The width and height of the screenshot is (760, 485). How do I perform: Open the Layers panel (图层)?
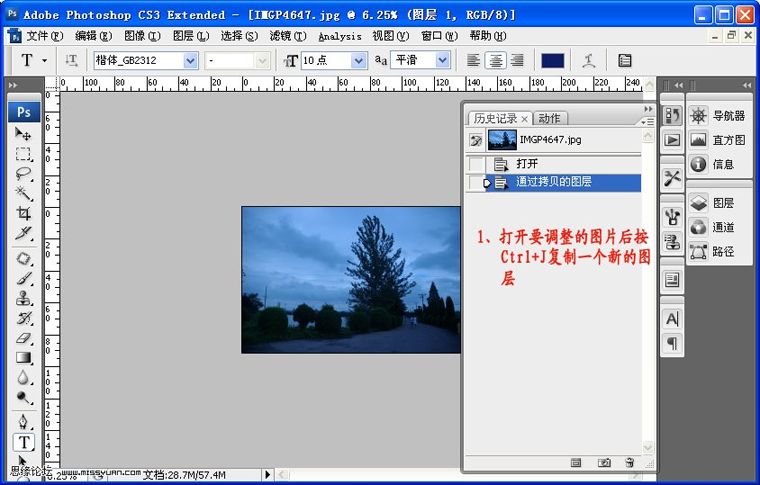[x=712, y=203]
